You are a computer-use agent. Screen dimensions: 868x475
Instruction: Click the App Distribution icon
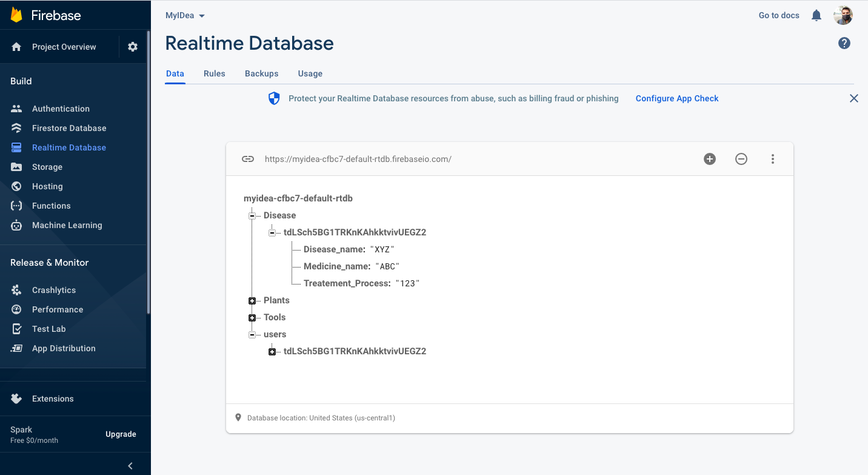[16, 348]
